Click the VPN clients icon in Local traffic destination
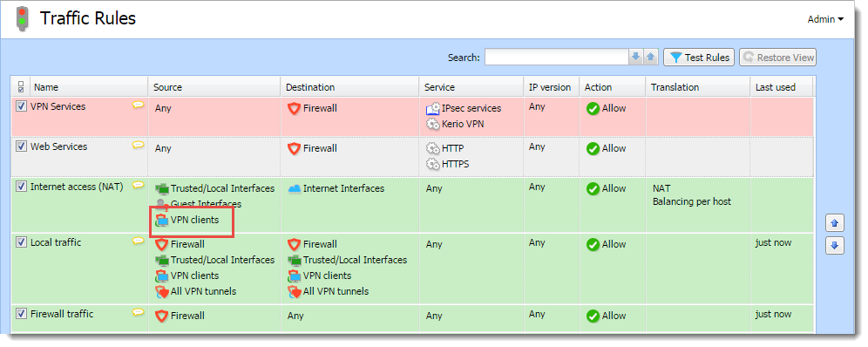This screenshot has height=347, width=868. [295, 276]
